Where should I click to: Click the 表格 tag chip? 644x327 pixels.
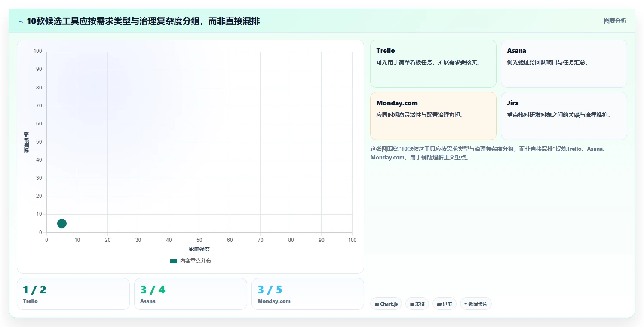coord(417,304)
